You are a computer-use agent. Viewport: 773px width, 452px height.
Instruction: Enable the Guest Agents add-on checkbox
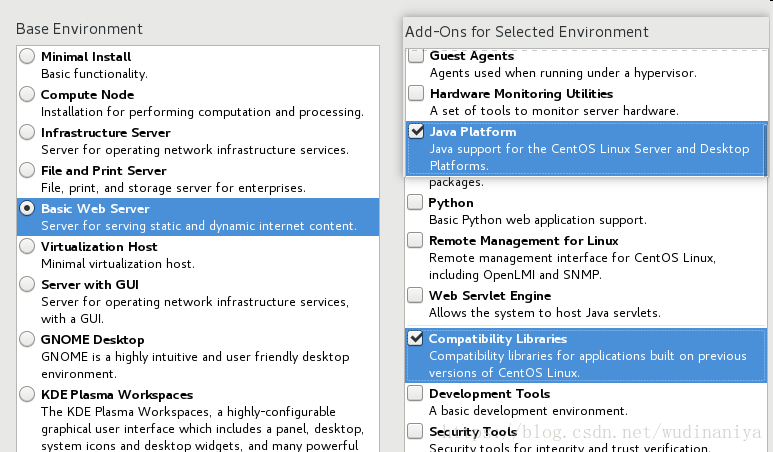(x=416, y=56)
